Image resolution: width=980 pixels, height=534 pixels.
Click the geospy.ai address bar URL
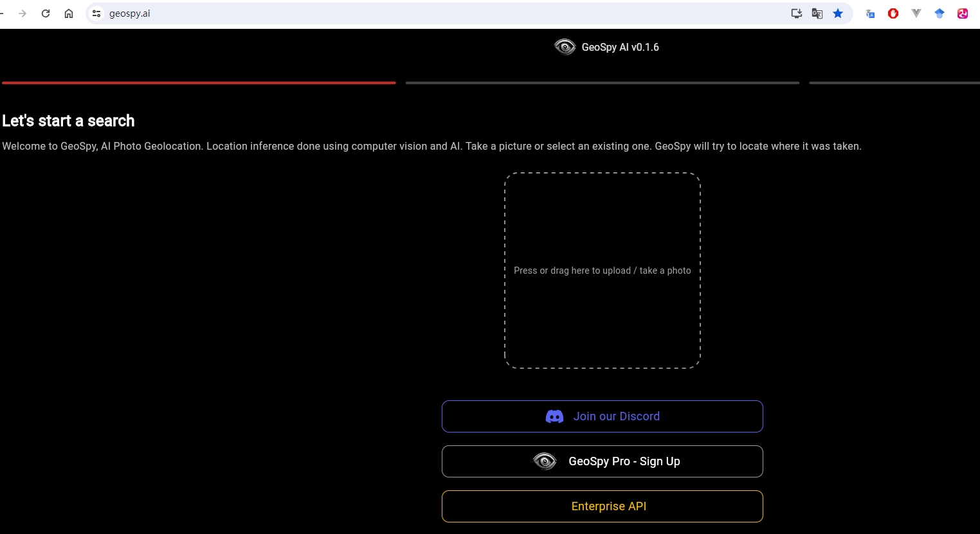pos(130,13)
